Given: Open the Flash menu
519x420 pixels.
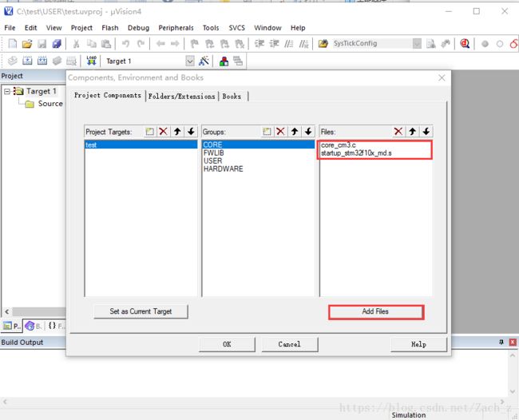Looking at the screenshot, I should (110, 28).
